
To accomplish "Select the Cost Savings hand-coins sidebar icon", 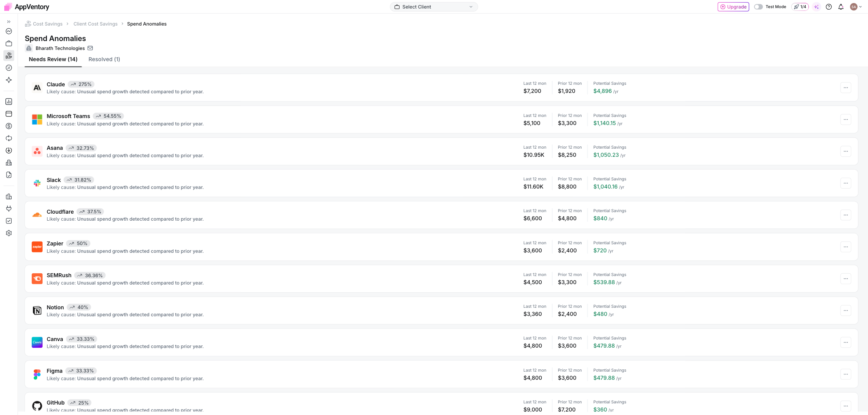I will tap(9, 56).
